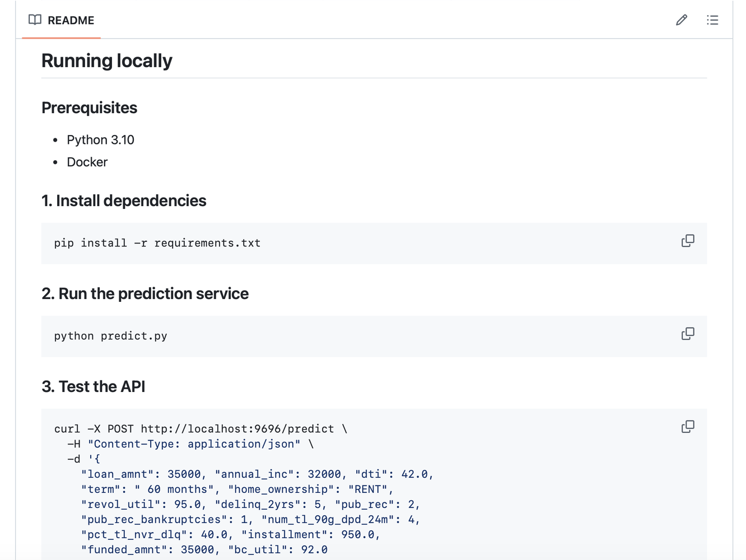746x560 pixels.
Task: Click the curl POST localhost:9696/predict line
Action: (201, 429)
